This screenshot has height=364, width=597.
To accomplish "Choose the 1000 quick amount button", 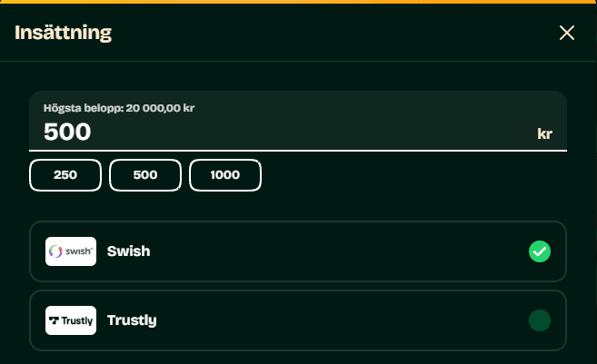I will [x=225, y=175].
